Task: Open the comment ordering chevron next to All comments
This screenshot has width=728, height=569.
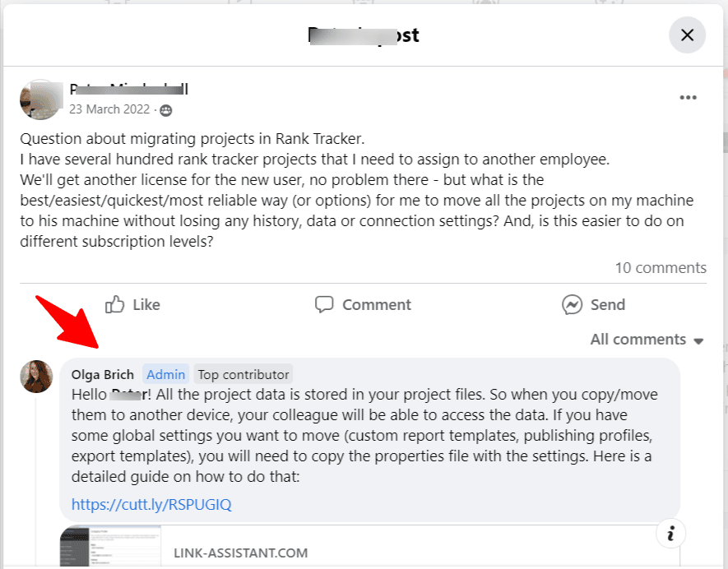Action: [699, 340]
